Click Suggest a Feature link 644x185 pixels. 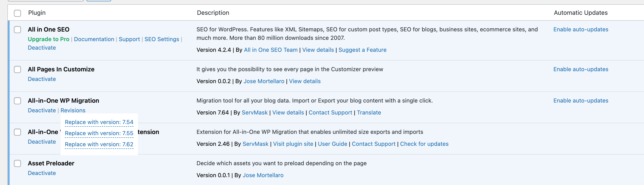pos(363,50)
